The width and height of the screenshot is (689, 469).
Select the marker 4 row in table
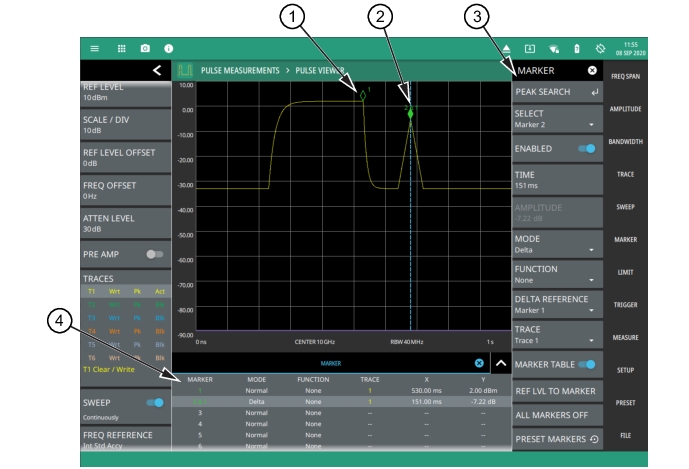click(341, 424)
